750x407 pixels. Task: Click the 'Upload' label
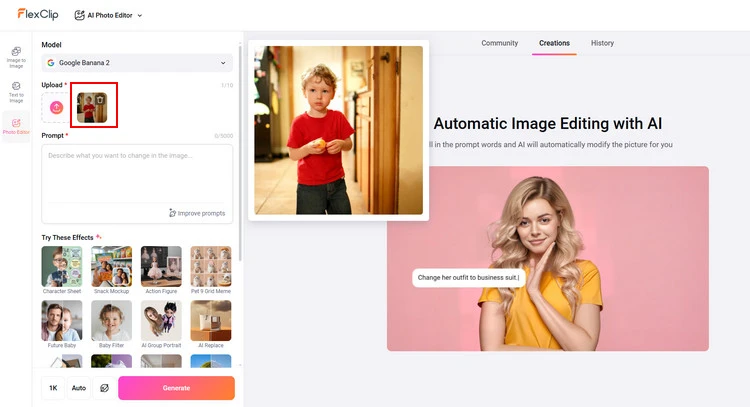click(52, 85)
